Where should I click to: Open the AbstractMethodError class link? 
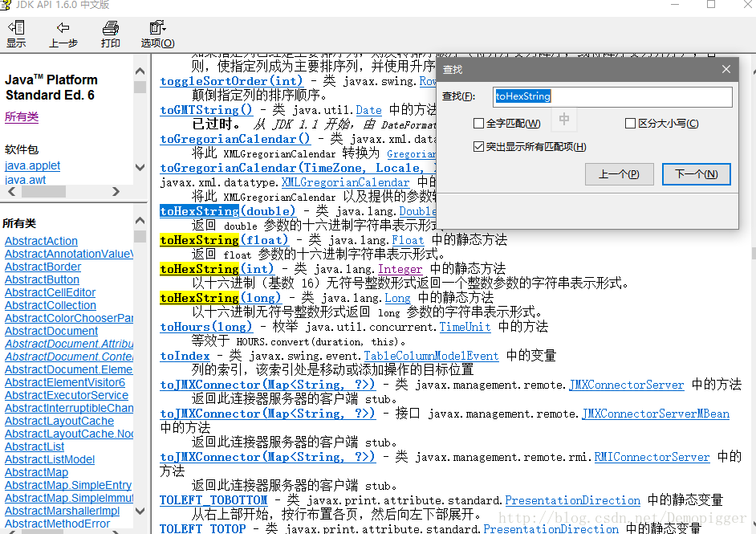(57, 524)
